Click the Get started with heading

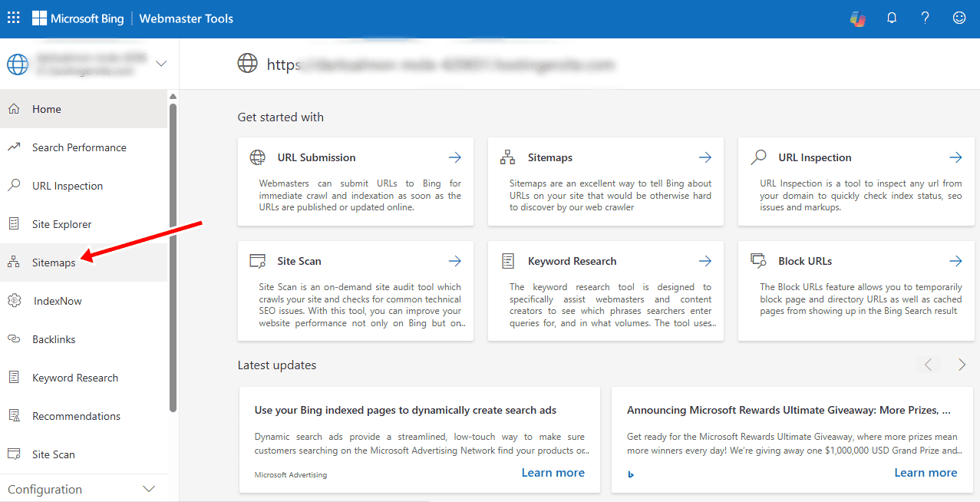point(281,117)
